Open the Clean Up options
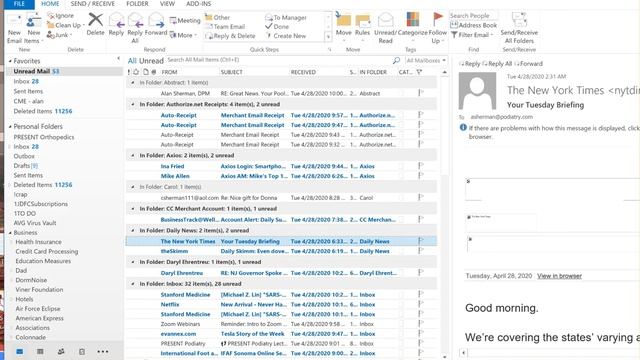Viewport: 640px width, 360px height. point(66,25)
